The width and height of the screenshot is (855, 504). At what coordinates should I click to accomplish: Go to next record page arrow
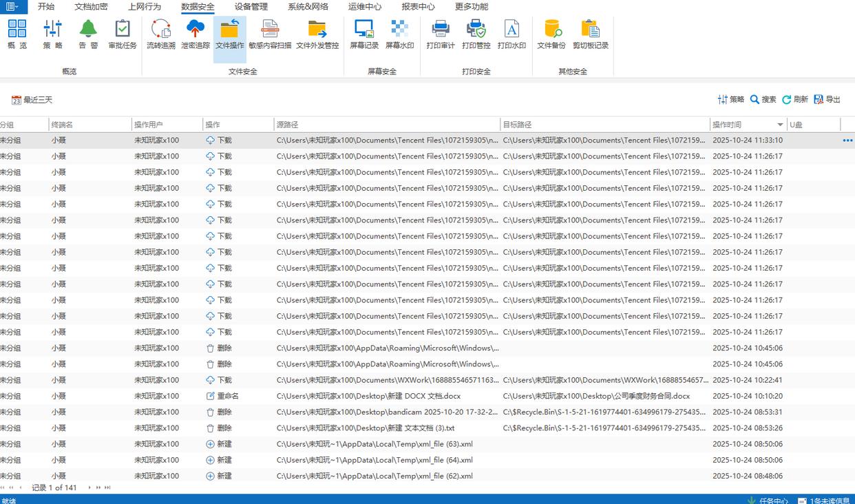89,487
